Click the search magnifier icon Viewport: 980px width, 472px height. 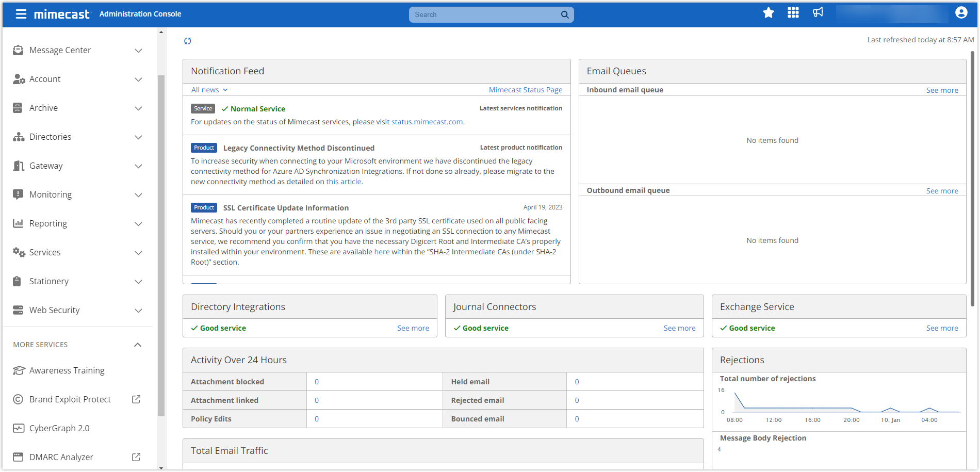tap(565, 15)
